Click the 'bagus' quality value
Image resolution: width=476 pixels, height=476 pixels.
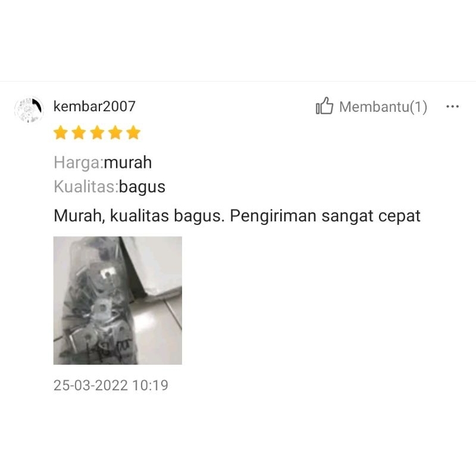pyautogui.click(x=142, y=187)
